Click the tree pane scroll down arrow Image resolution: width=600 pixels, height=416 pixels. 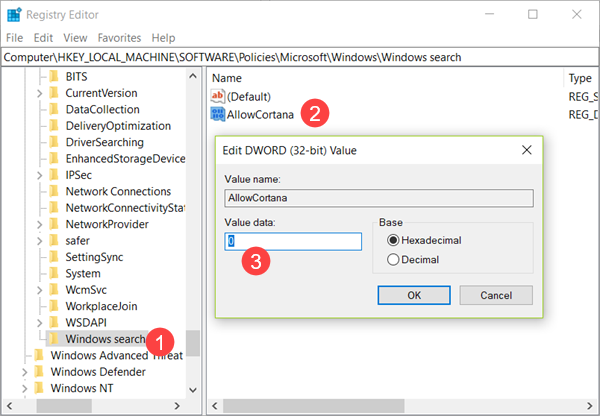[193, 390]
